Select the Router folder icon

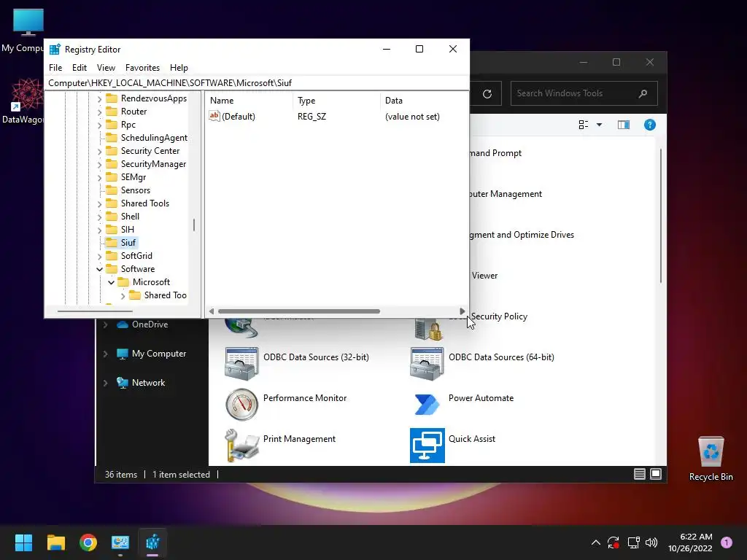[112, 112]
